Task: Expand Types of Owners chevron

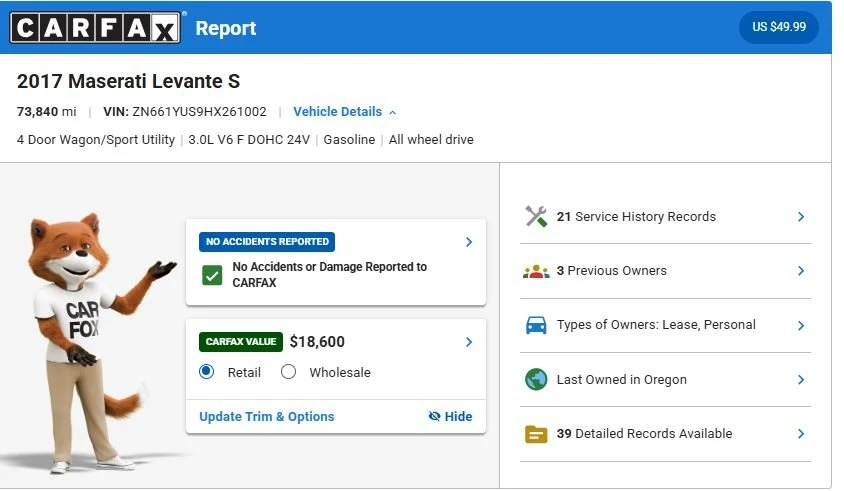Action: (x=801, y=325)
